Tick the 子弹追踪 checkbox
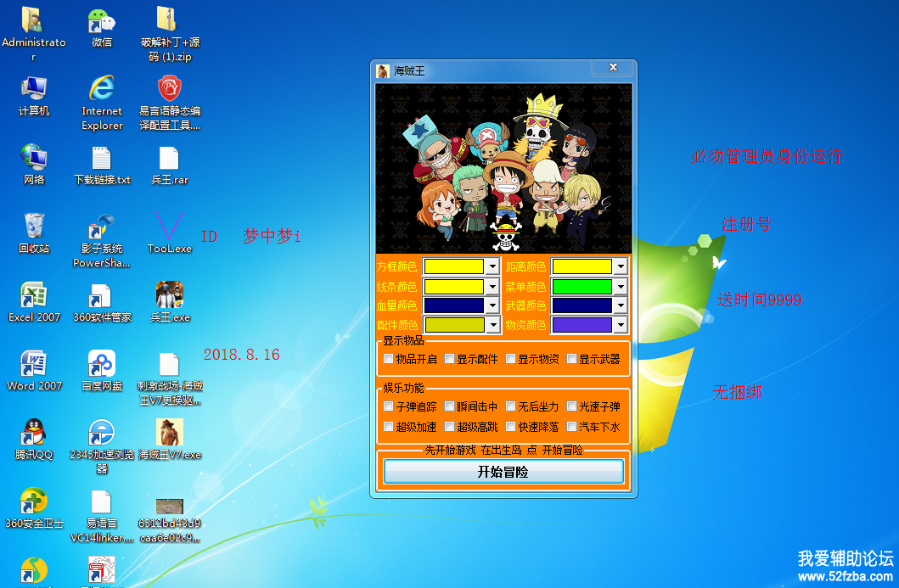The height and width of the screenshot is (588, 899). pos(388,406)
